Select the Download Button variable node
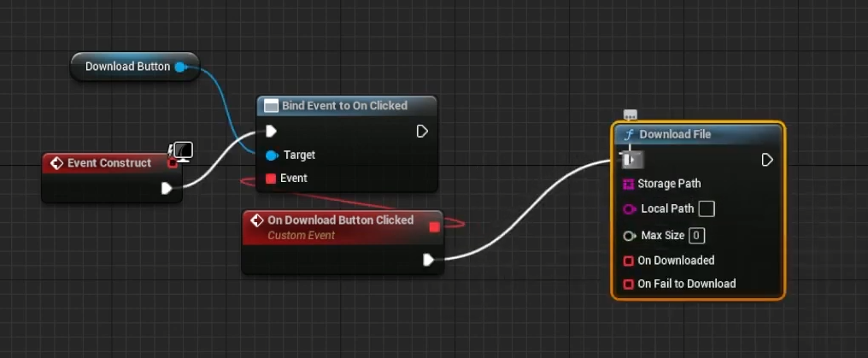This screenshot has height=358, width=868. pyautogui.click(x=134, y=67)
